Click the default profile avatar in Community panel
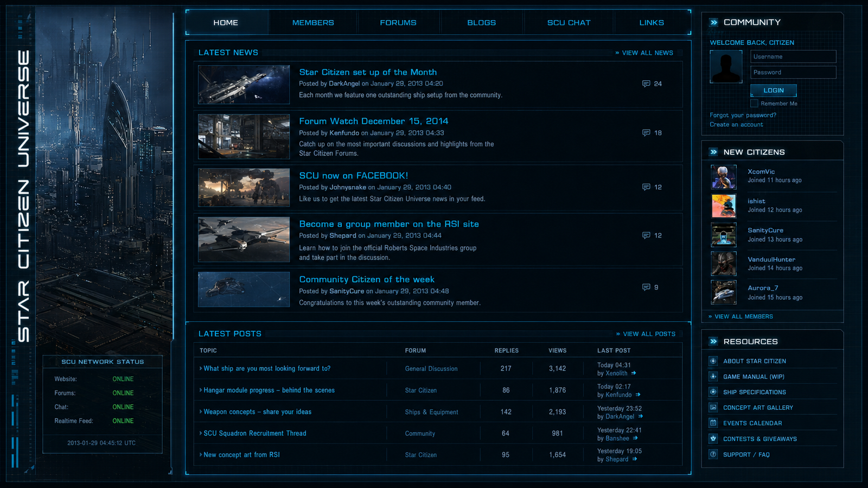868x488 pixels. (x=726, y=67)
